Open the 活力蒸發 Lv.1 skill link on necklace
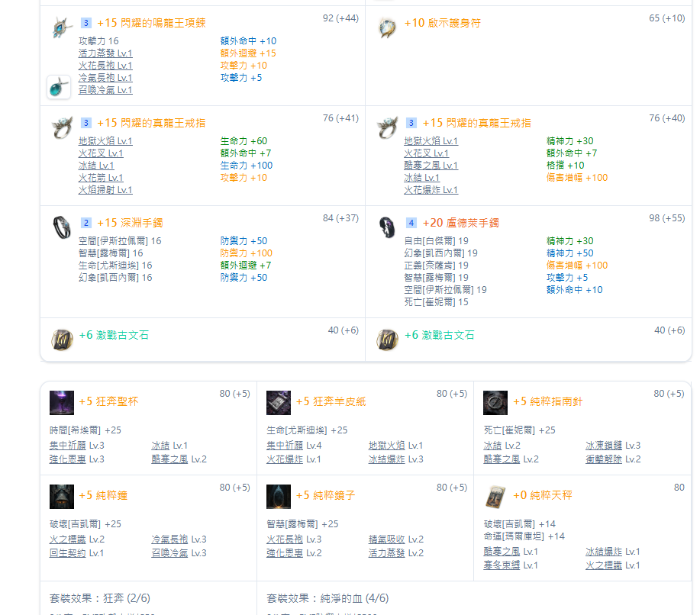Viewport: 700px width, 615px height. coord(105,53)
